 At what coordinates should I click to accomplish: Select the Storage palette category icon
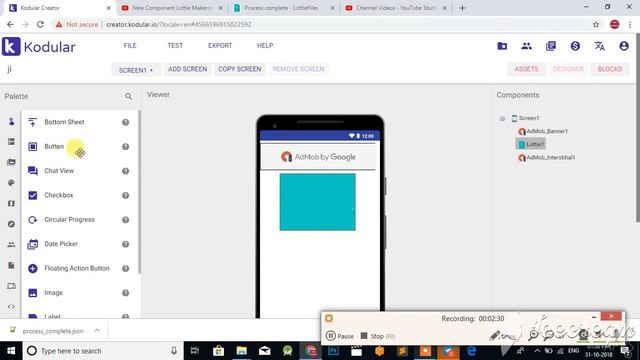11,265
